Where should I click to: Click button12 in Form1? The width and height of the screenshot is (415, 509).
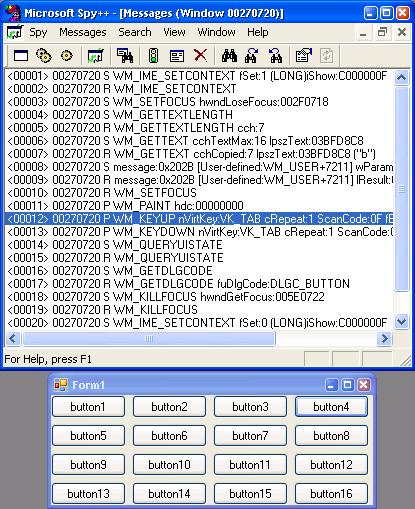click(x=331, y=465)
